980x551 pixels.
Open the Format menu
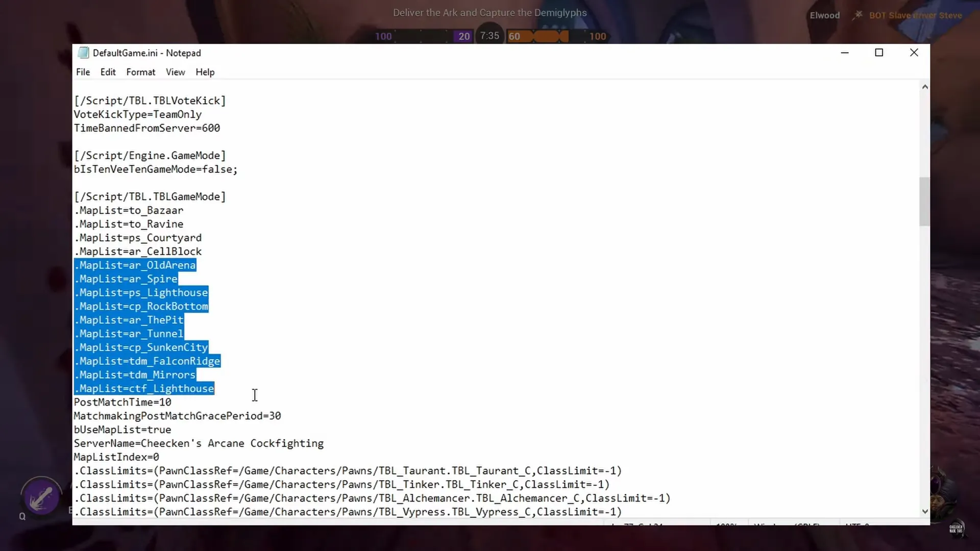tap(140, 72)
